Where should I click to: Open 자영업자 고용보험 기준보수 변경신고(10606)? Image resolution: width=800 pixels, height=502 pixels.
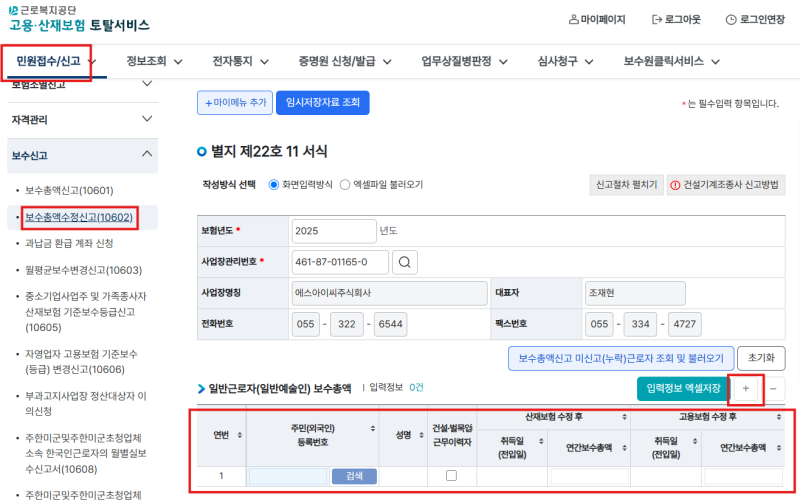coord(82,361)
